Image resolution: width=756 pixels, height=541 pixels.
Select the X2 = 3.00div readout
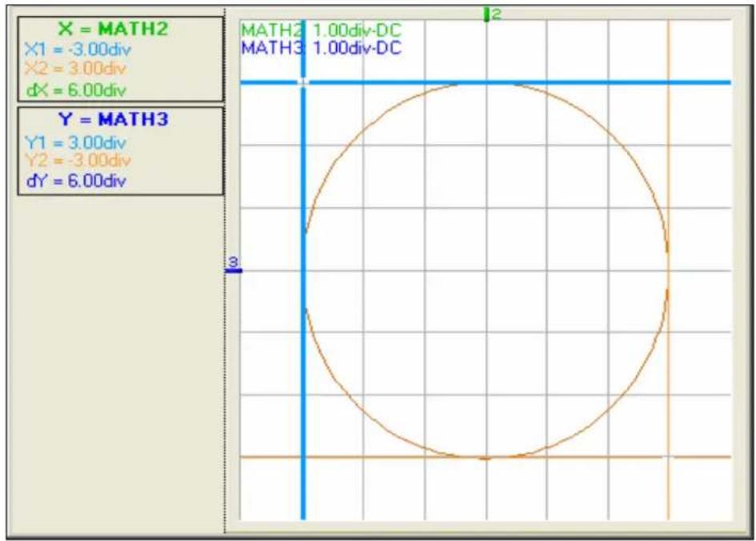[x=74, y=69]
